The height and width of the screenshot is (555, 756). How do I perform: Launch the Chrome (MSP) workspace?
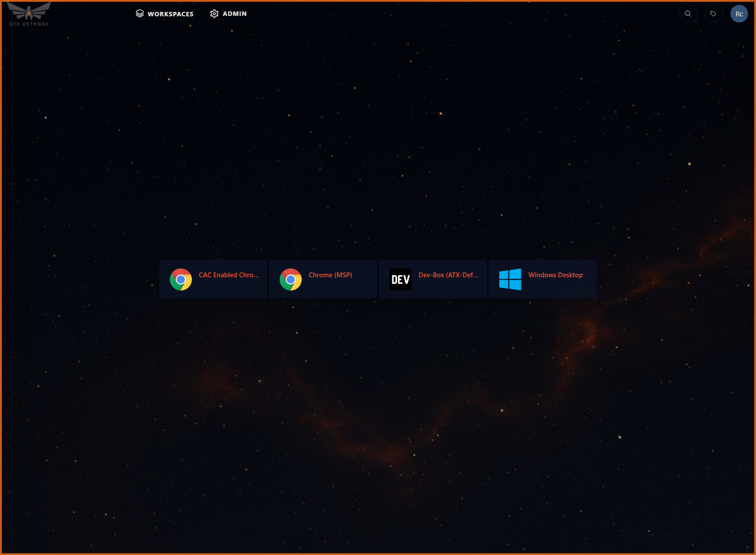[x=323, y=279]
